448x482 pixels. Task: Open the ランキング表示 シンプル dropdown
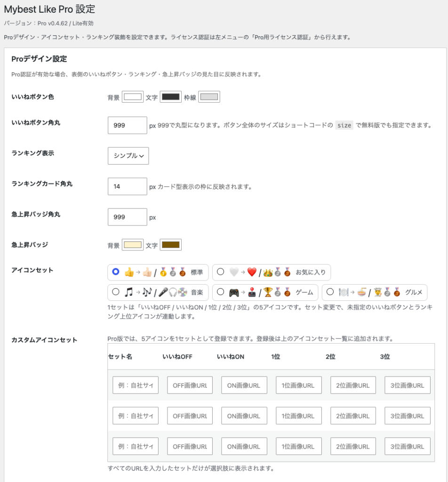coord(128,156)
